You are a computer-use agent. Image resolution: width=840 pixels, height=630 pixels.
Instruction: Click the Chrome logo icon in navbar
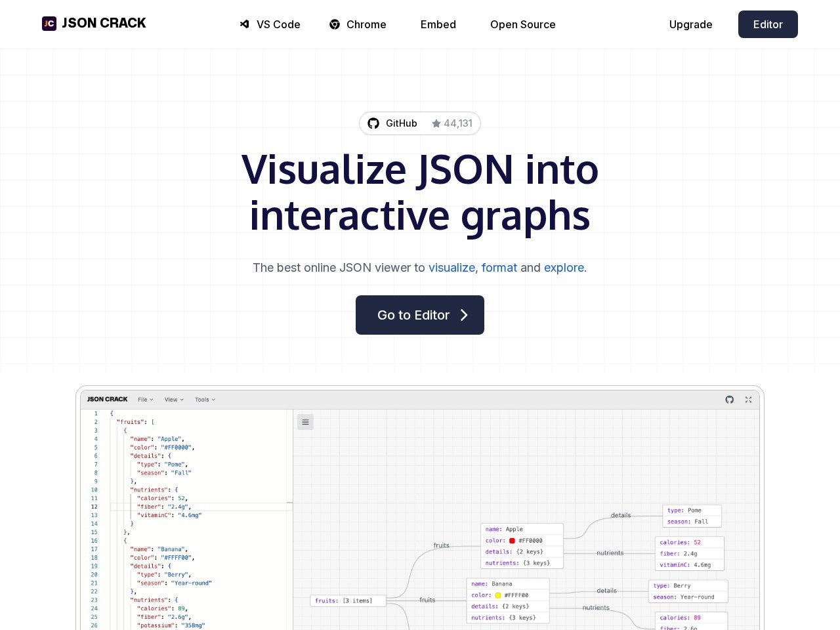pos(335,24)
